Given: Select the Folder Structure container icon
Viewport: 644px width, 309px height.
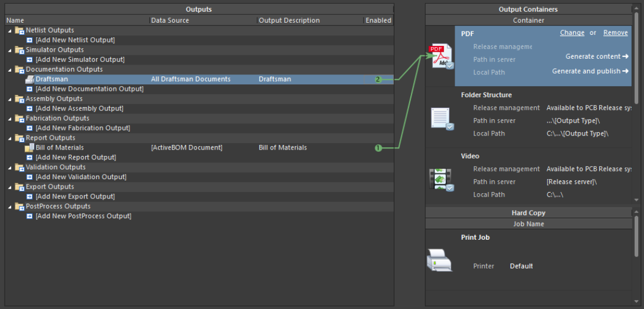Looking at the screenshot, I should [x=441, y=118].
